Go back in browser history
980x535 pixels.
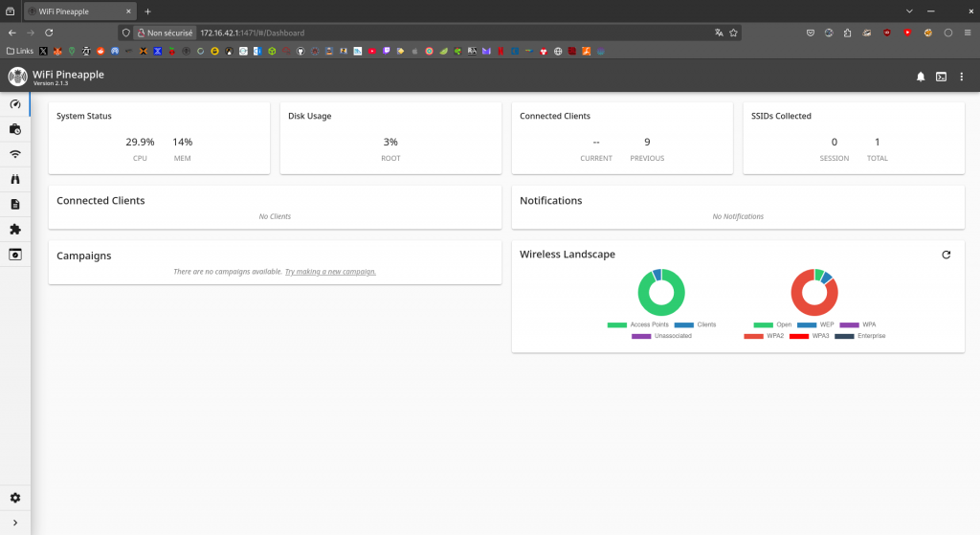point(11,33)
